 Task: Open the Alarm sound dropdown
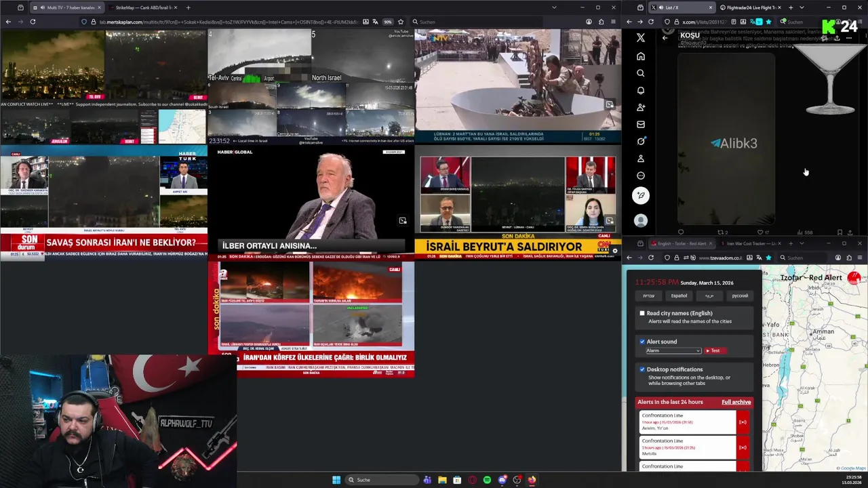[x=673, y=350]
